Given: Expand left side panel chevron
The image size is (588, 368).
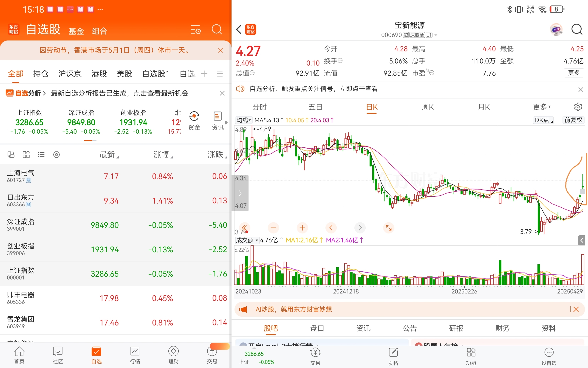Looking at the screenshot, I should click(240, 193).
